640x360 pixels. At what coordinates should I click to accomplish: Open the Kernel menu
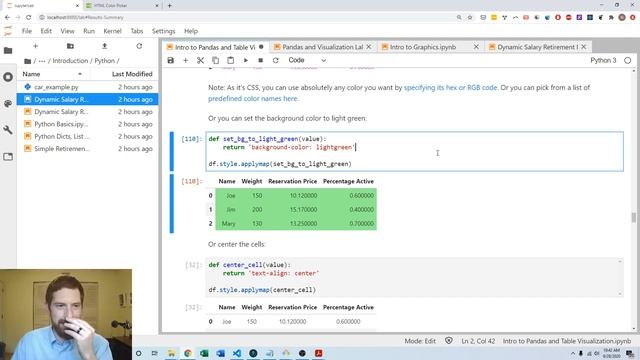(x=112, y=31)
